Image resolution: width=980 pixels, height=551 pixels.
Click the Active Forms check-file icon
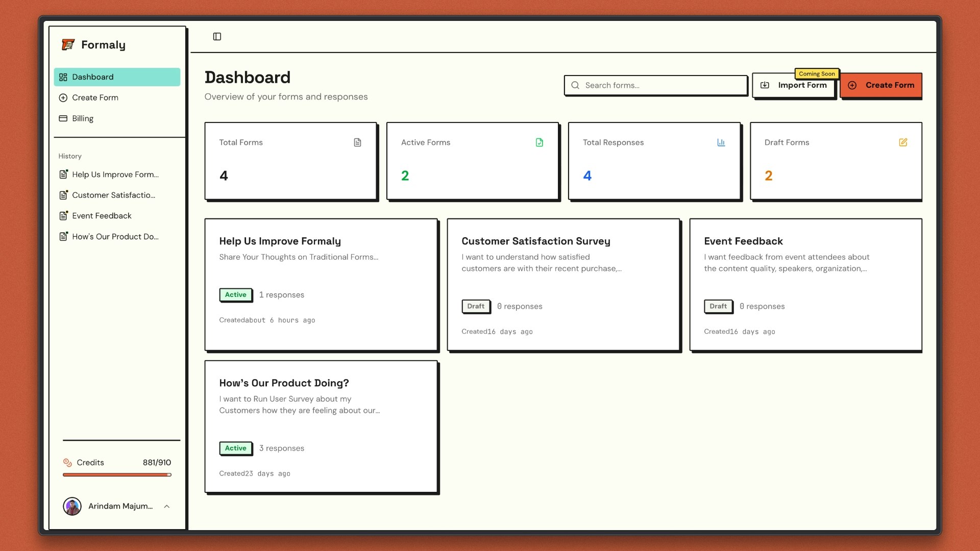539,142
